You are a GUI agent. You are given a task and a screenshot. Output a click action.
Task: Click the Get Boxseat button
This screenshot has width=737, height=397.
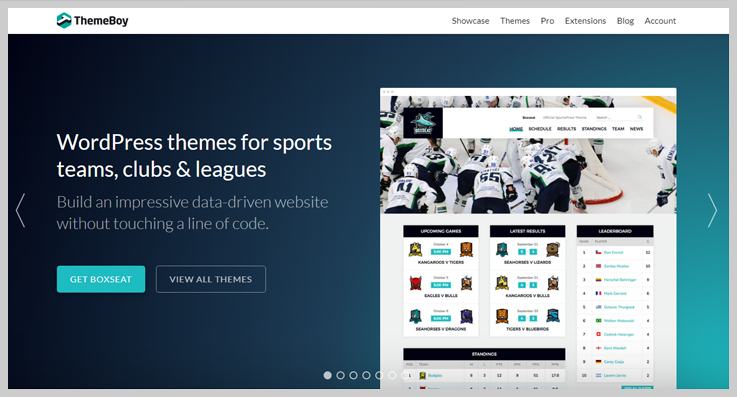pos(101,279)
